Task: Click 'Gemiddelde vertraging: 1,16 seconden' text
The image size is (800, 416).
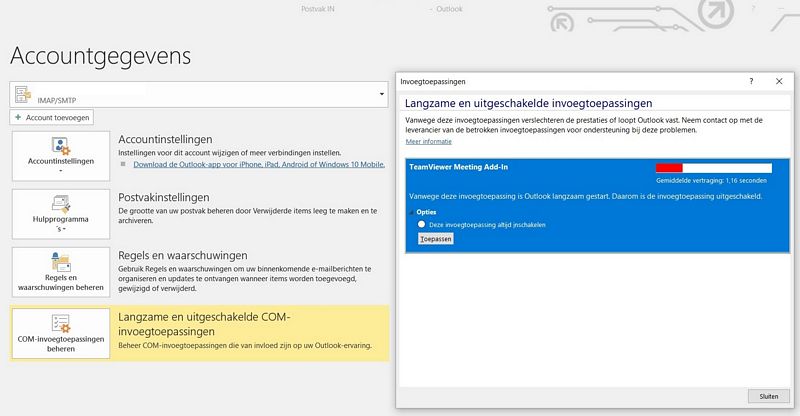Action: tap(711, 180)
